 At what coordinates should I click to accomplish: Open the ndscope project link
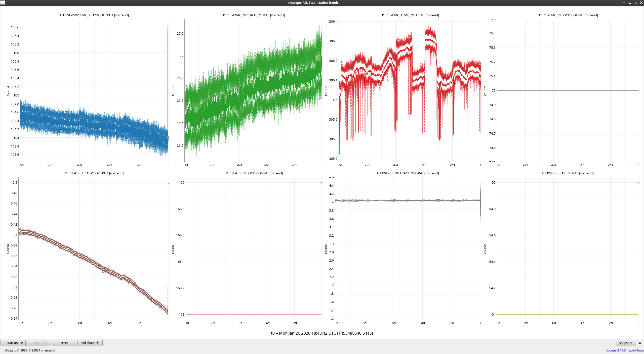click(x=610, y=350)
